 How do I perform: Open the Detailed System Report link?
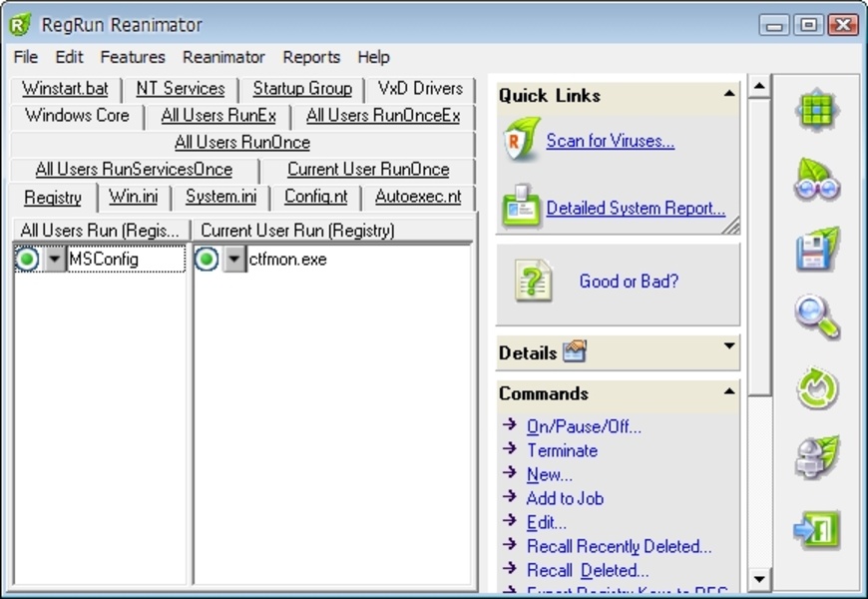click(x=636, y=208)
